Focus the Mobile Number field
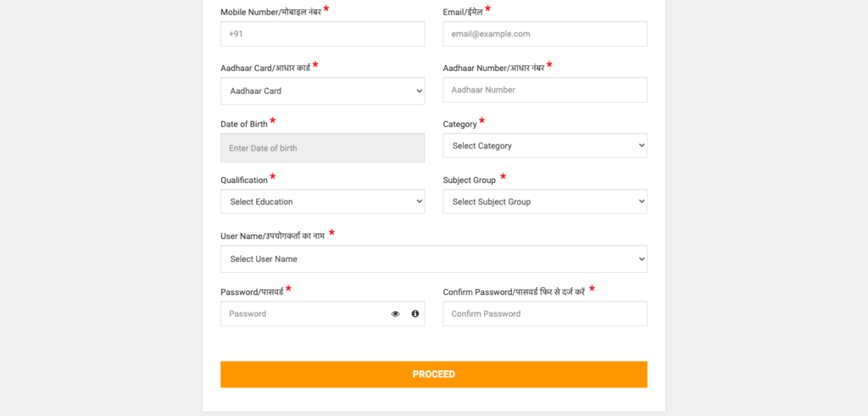 pyautogui.click(x=323, y=34)
